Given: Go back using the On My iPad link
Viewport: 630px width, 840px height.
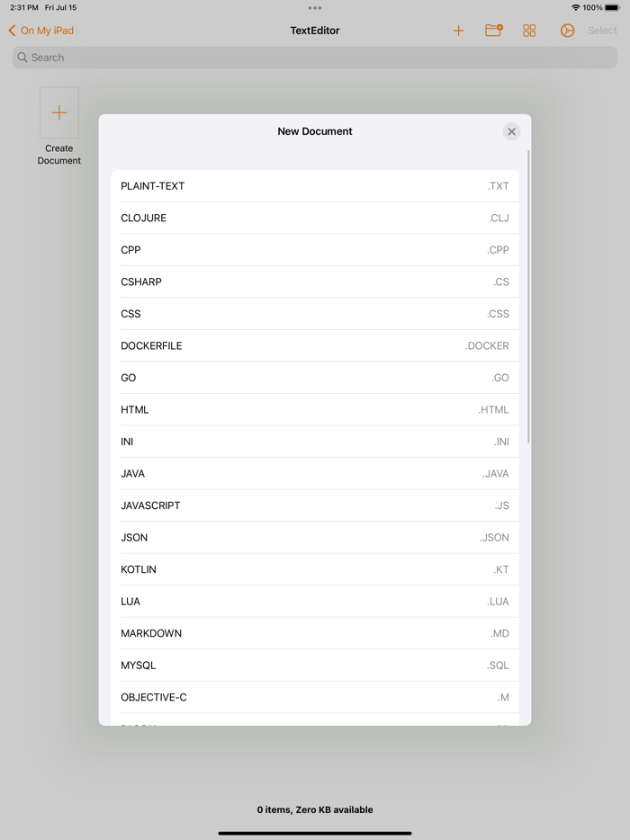Looking at the screenshot, I should click(x=40, y=30).
